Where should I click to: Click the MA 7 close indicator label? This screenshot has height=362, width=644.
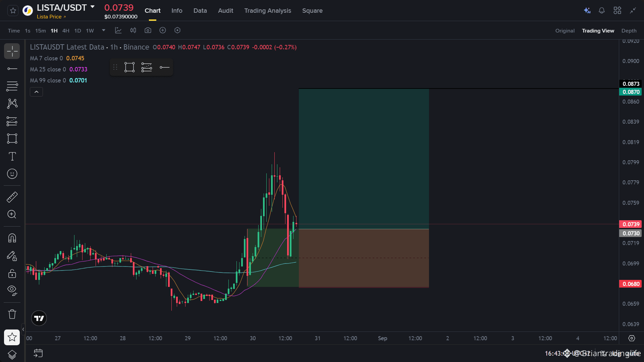46,58
